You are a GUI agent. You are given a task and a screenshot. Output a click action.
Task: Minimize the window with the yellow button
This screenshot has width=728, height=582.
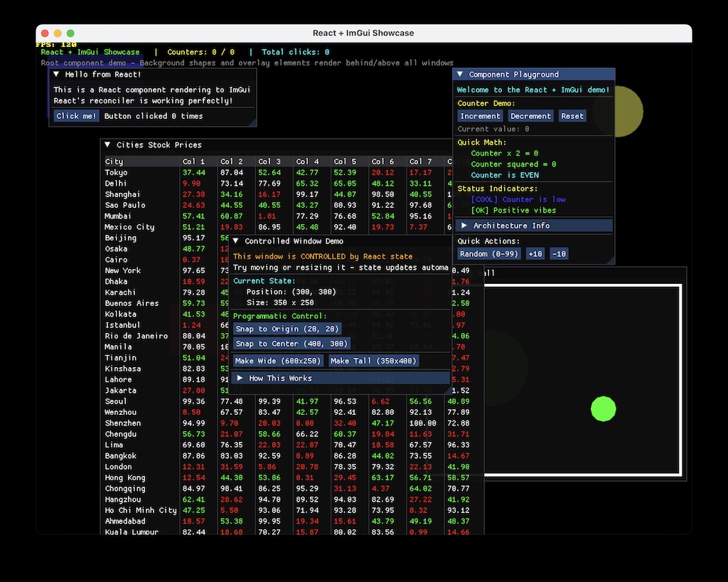58,33
